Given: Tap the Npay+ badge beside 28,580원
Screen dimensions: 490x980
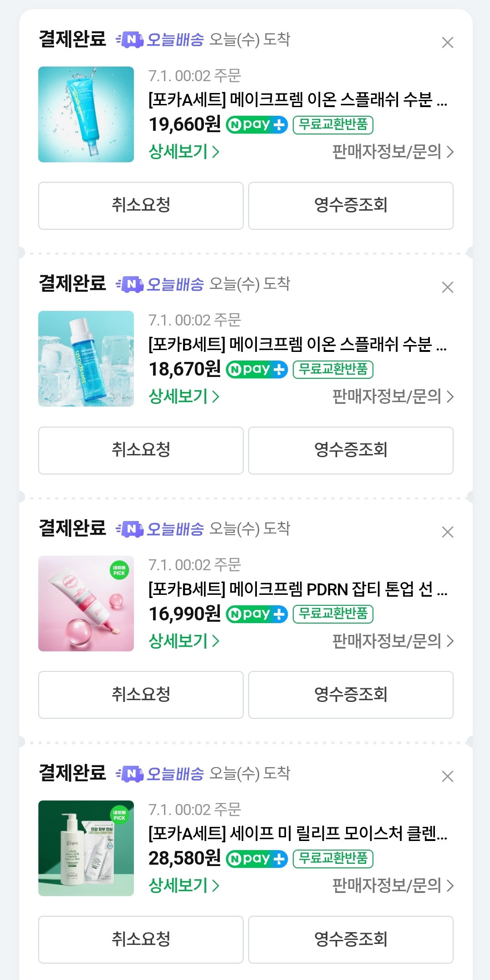Looking at the screenshot, I should pos(257,859).
